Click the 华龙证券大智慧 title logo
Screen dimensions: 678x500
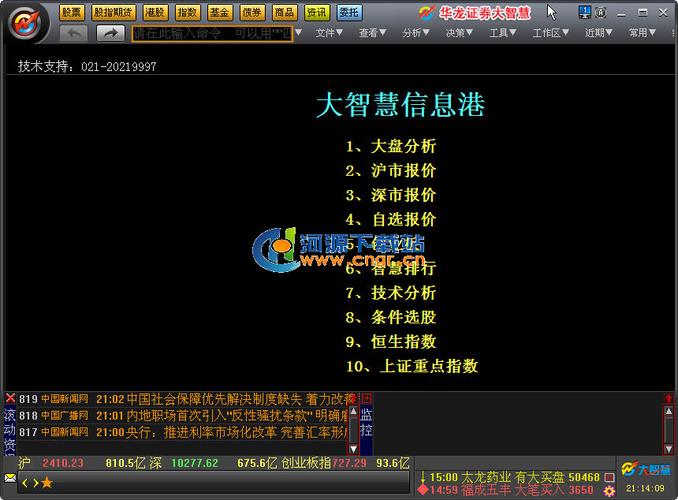point(474,13)
